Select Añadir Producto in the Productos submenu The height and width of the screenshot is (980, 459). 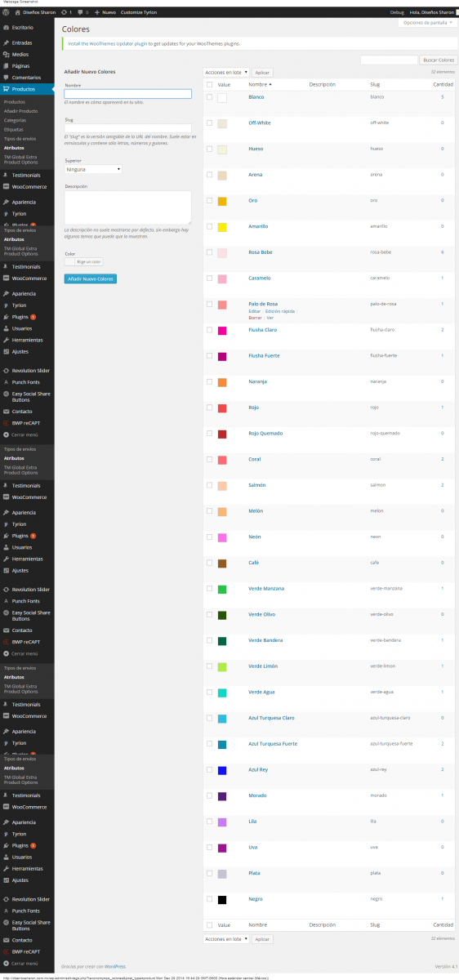tap(20, 110)
